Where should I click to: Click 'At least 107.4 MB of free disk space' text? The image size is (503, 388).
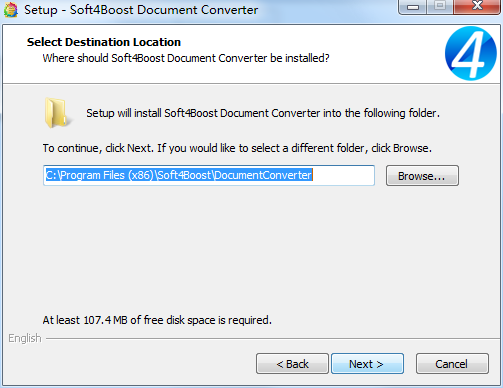tap(157, 320)
